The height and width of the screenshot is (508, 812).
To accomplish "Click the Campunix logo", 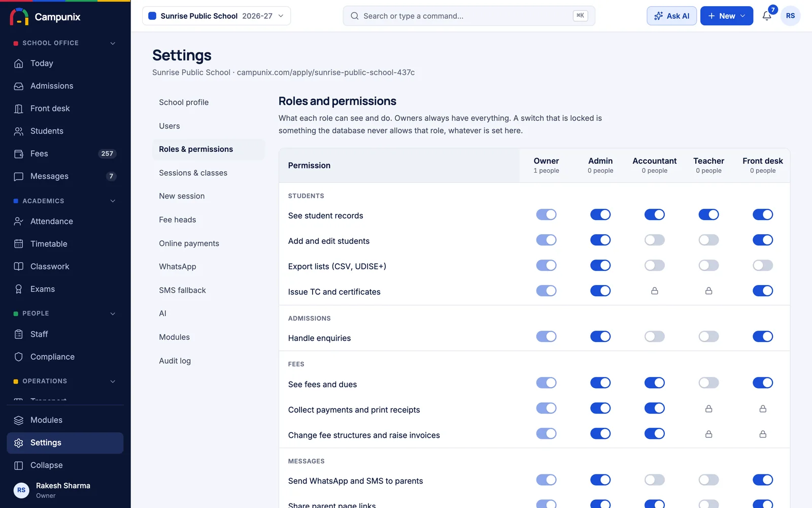I will (19, 16).
